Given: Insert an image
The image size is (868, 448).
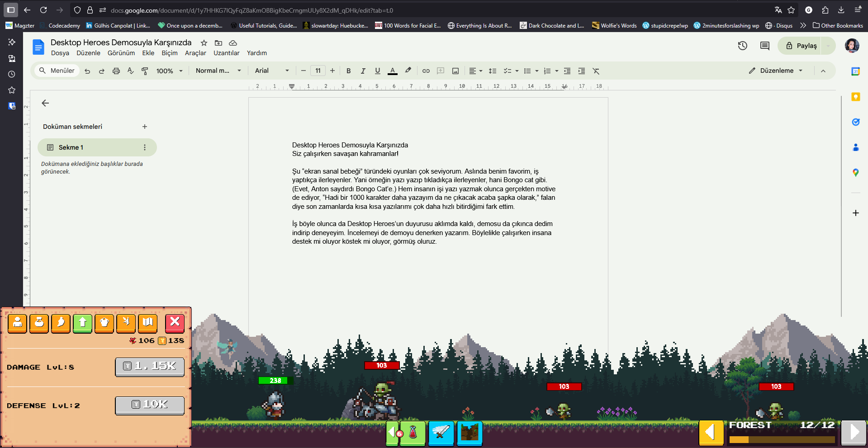Looking at the screenshot, I should [455, 71].
